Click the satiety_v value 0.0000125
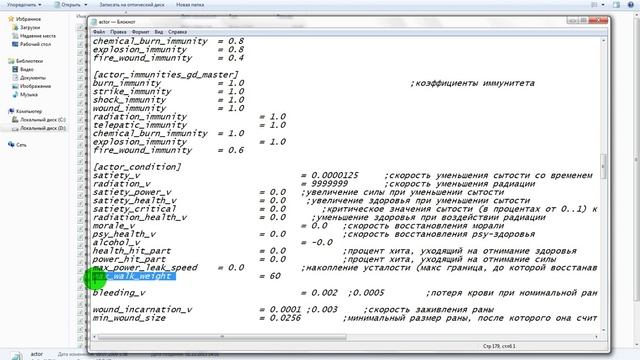This screenshot has height=360, width=640. (x=335, y=176)
